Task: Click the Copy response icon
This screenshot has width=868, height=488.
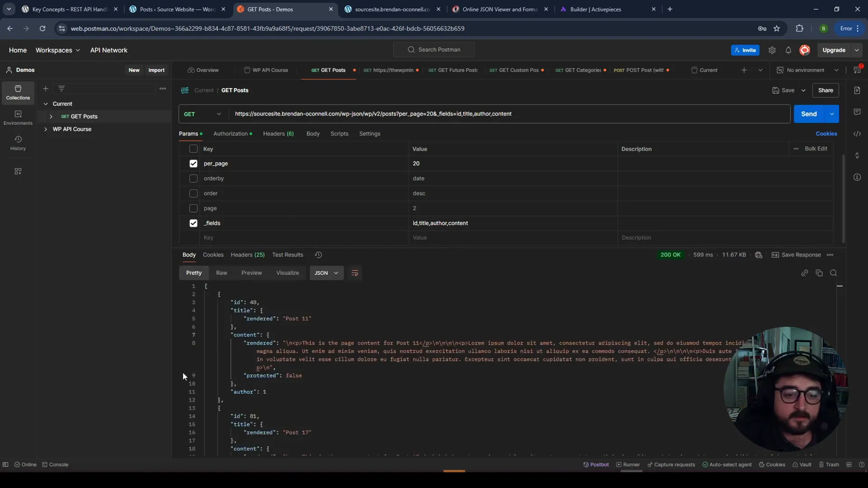Action: click(x=819, y=273)
